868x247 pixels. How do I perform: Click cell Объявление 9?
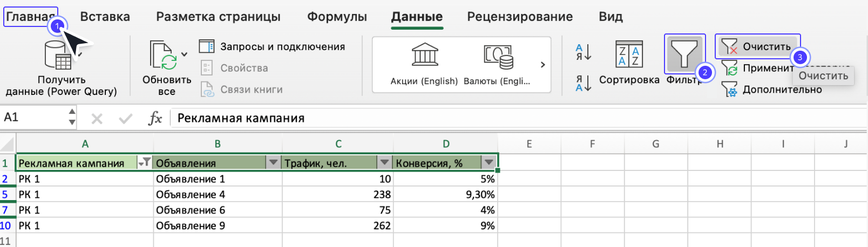218,225
